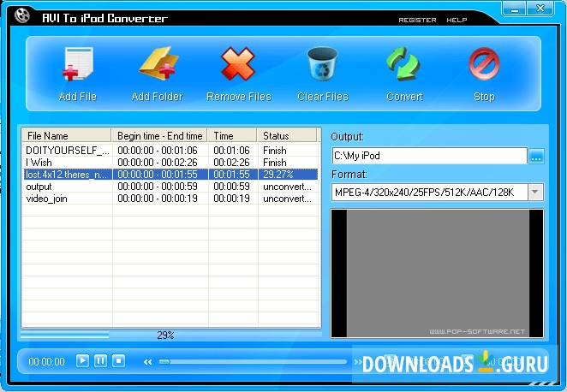Viewport: 567px width, 392px height.
Task: Click the Status column header
Action: tap(289, 136)
